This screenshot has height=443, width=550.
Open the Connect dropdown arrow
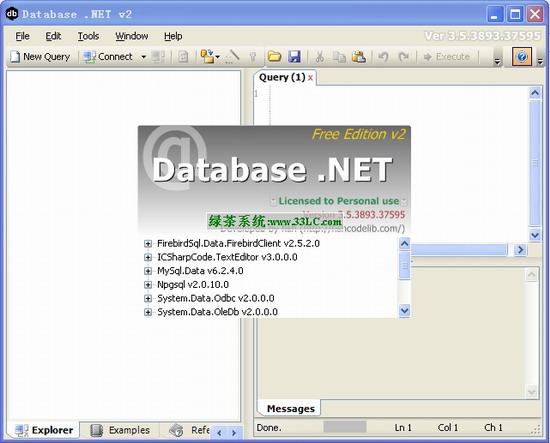[143, 57]
